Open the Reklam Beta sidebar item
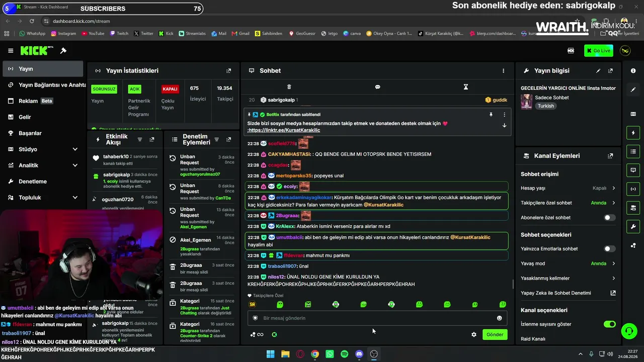 [x=43, y=101]
